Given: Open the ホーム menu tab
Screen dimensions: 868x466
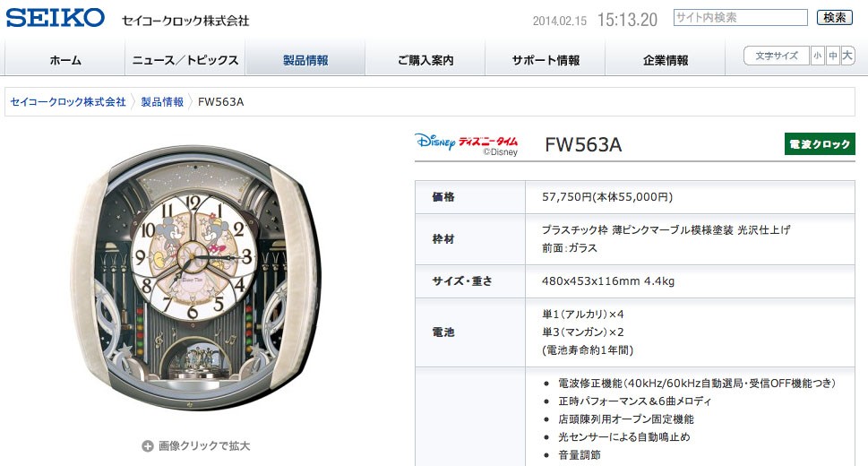Looking at the screenshot, I should tap(65, 60).
